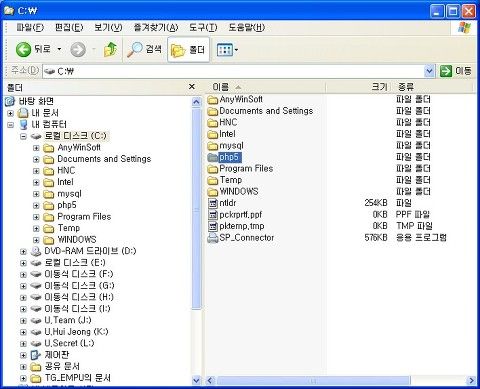480x389 pixels.
Task: Select the SP_Connector application icon
Action: coord(212,238)
